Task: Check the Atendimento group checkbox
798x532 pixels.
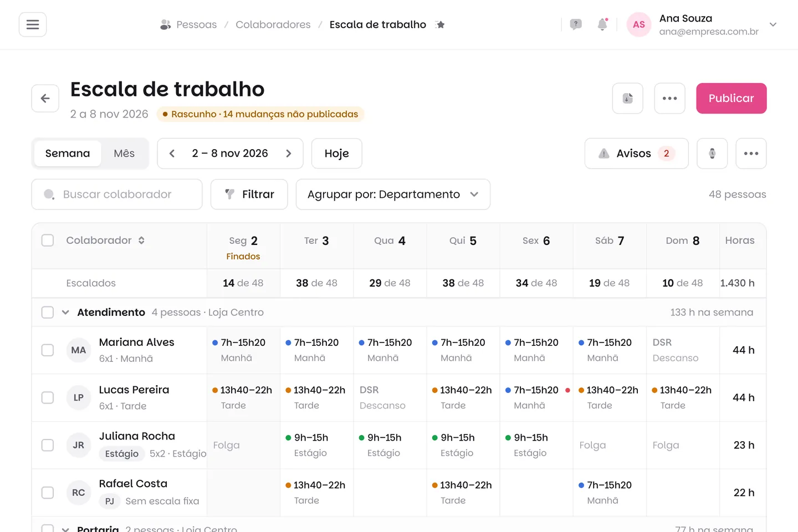Action: [48, 313]
